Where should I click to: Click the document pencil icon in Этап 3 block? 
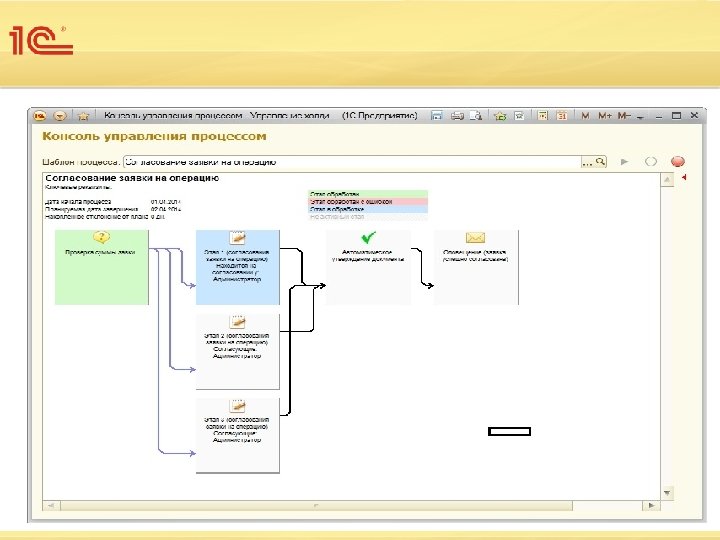click(x=237, y=405)
